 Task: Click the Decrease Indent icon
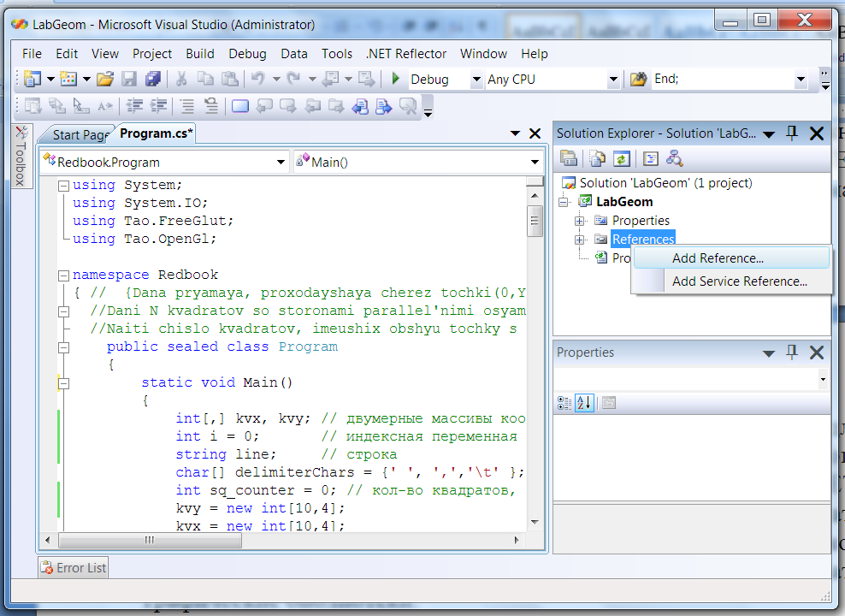[134, 105]
